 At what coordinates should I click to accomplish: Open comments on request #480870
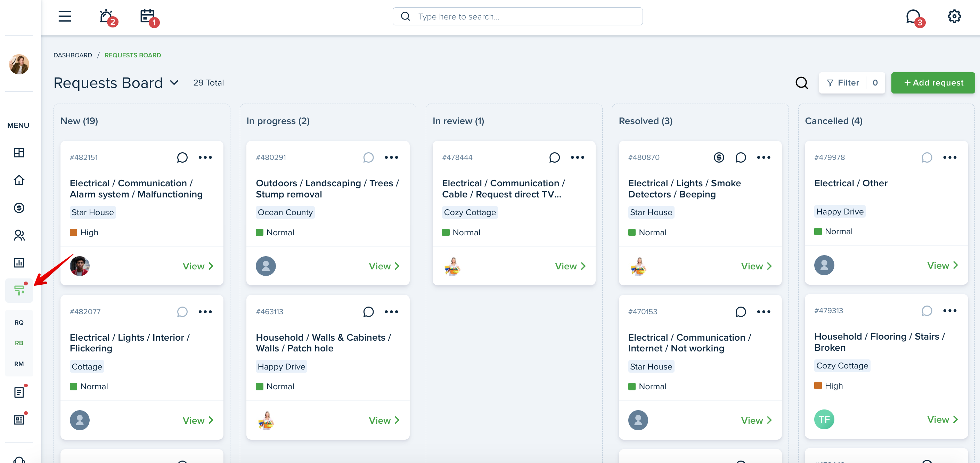coord(740,157)
